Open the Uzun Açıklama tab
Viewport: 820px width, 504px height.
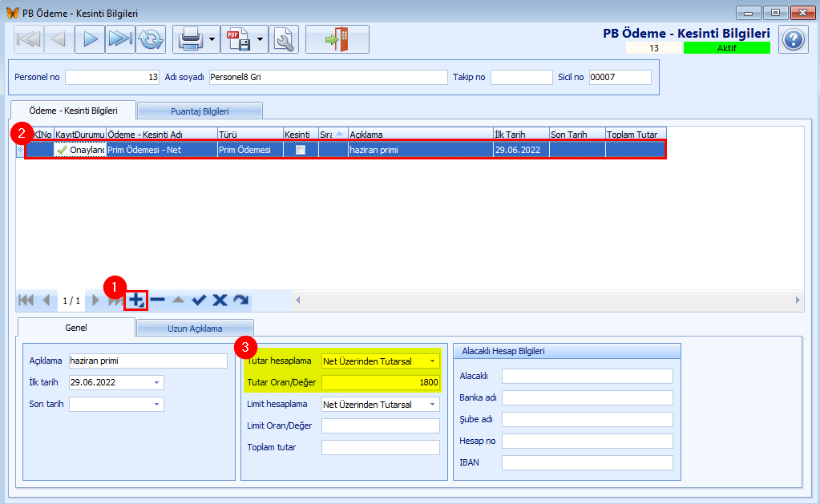pyautogui.click(x=195, y=329)
